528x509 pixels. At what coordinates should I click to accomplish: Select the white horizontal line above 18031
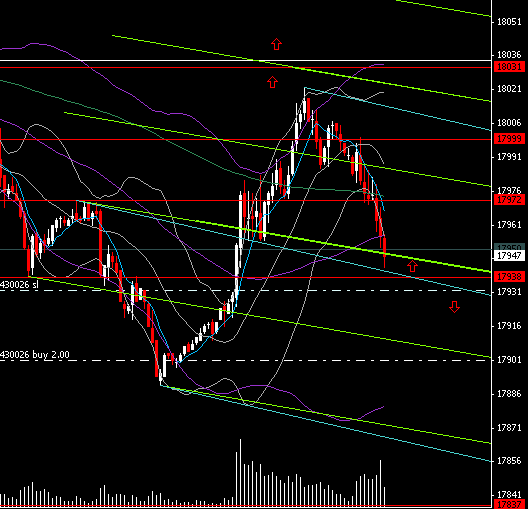click(x=245, y=61)
